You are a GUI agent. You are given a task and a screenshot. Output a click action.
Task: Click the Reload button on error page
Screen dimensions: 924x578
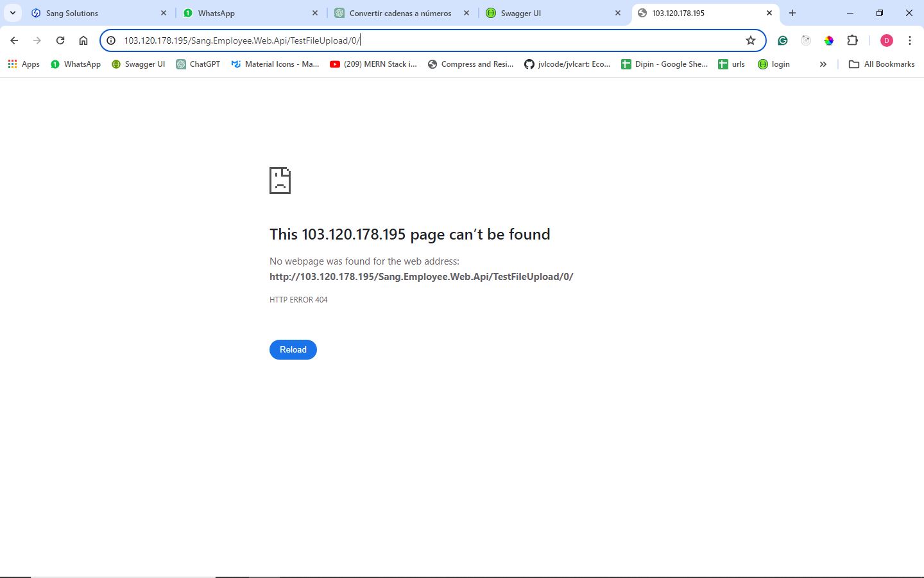[x=293, y=349]
